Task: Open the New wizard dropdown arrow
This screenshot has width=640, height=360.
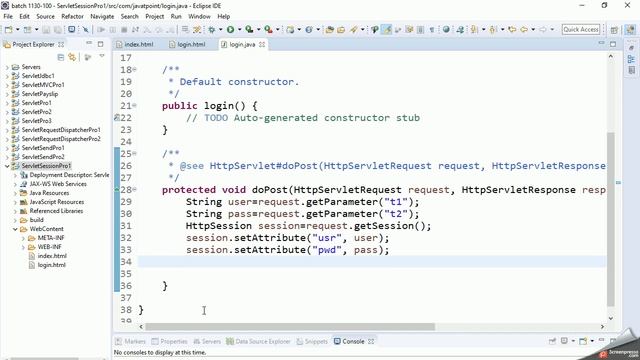Action: [17, 29]
